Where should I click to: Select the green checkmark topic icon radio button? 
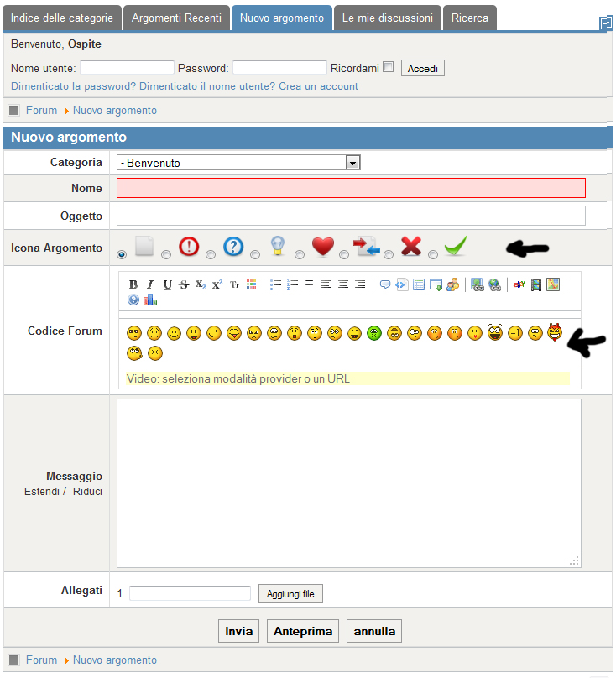point(433,254)
